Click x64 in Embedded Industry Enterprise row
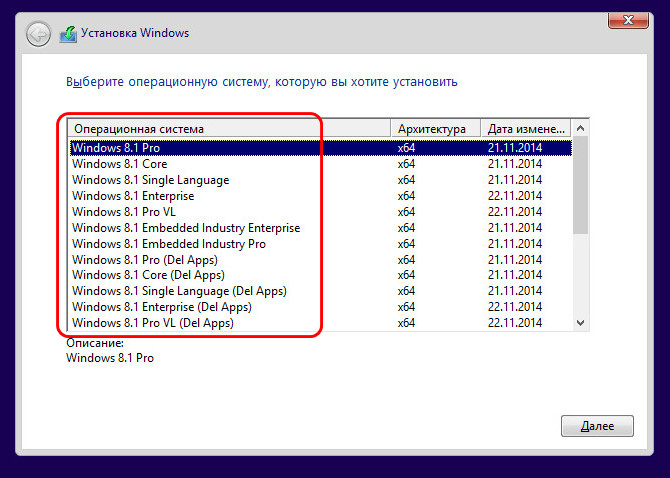 (x=406, y=228)
